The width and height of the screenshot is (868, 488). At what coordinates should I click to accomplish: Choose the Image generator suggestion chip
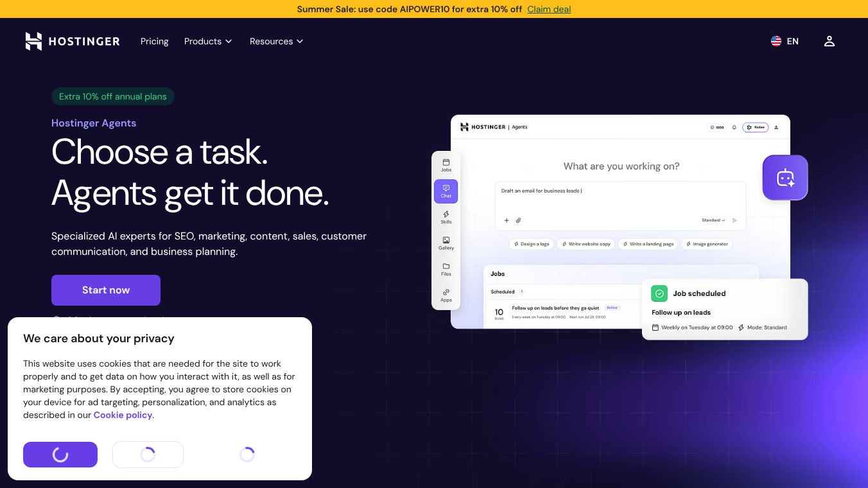coord(706,244)
